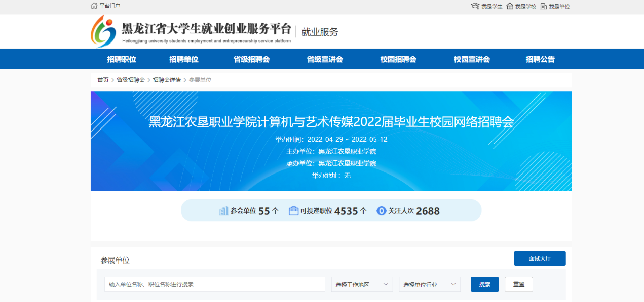Click the 就业服务 header label
Viewport: 644px width, 302px height.
pyautogui.click(x=320, y=32)
